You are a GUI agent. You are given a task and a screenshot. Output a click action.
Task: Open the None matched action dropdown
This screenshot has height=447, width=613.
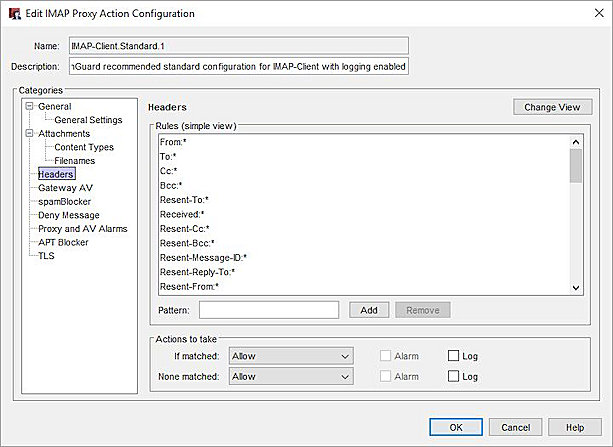click(291, 377)
